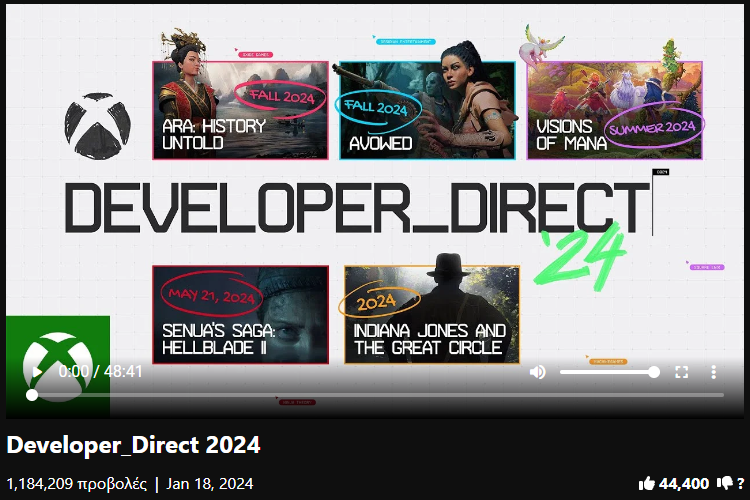
Task: Click the Avowed game card
Action: pyautogui.click(x=427, y=111)
